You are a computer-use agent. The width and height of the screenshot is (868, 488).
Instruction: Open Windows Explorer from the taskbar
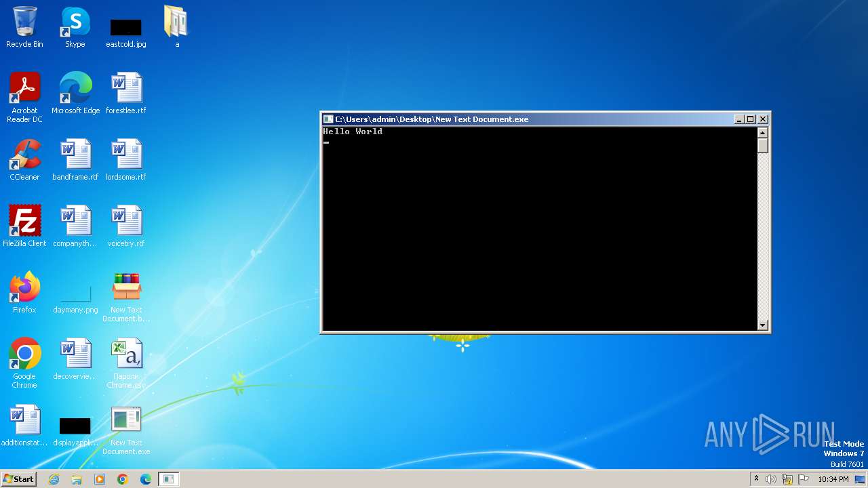(77, 479)
